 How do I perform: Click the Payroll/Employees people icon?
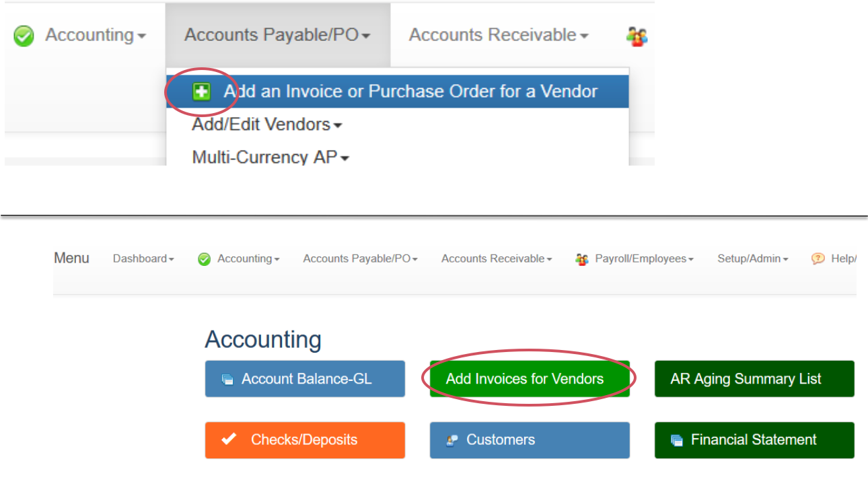coord(582,259)
